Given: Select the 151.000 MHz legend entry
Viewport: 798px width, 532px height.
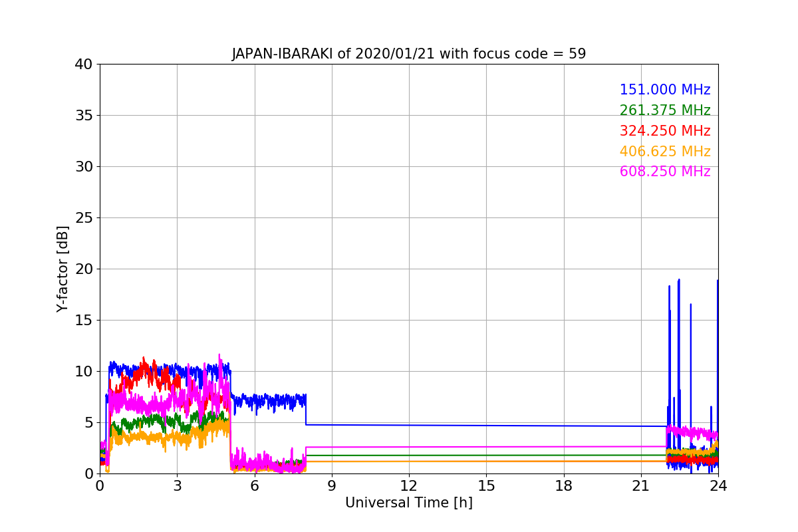Looking at the screenshot, I should (x=665, y=90).
